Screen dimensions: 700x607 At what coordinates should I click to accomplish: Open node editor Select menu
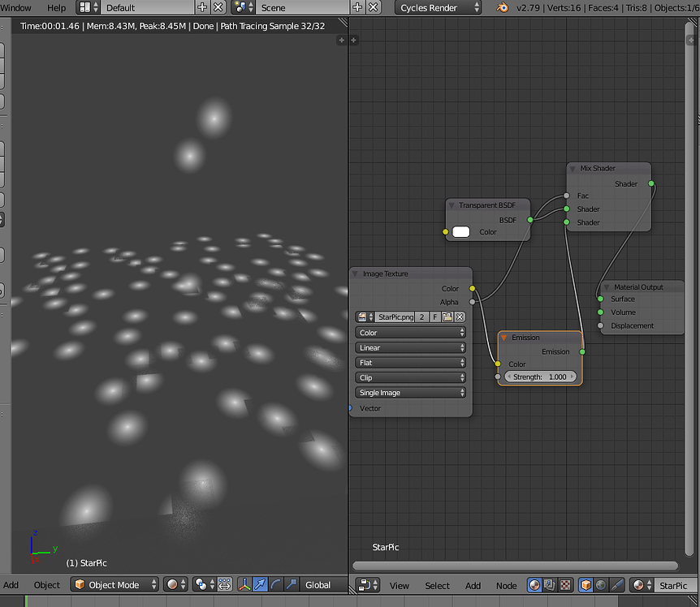pyautogui.click(x=437, y=586)
